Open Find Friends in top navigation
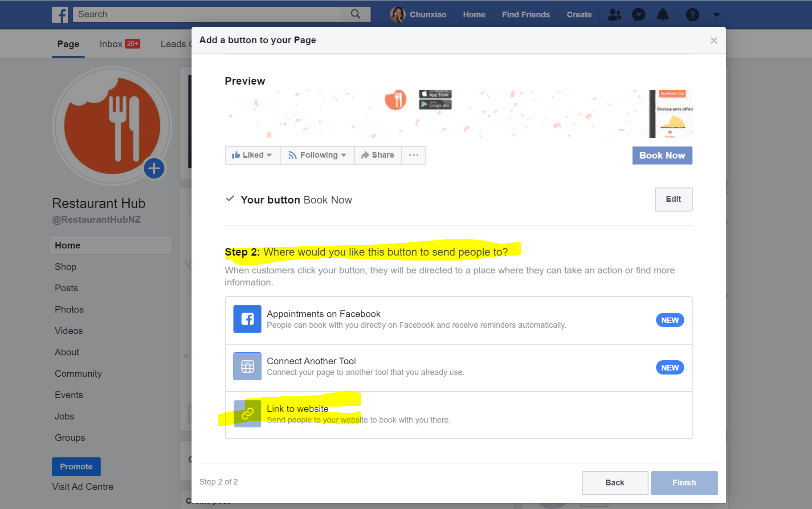 526,15
